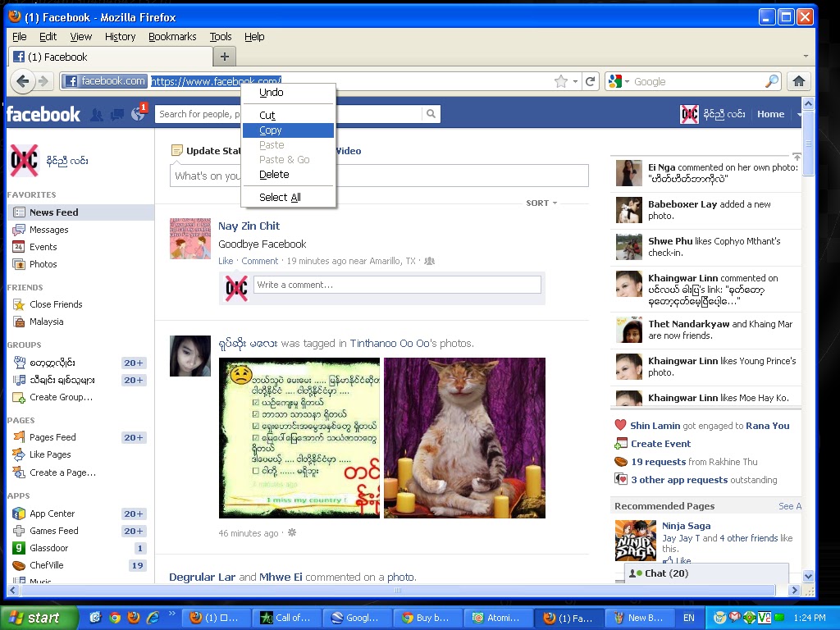Click the Chrome quick launch icon
This screenshot has width=840, height=630.
(115, 617)
